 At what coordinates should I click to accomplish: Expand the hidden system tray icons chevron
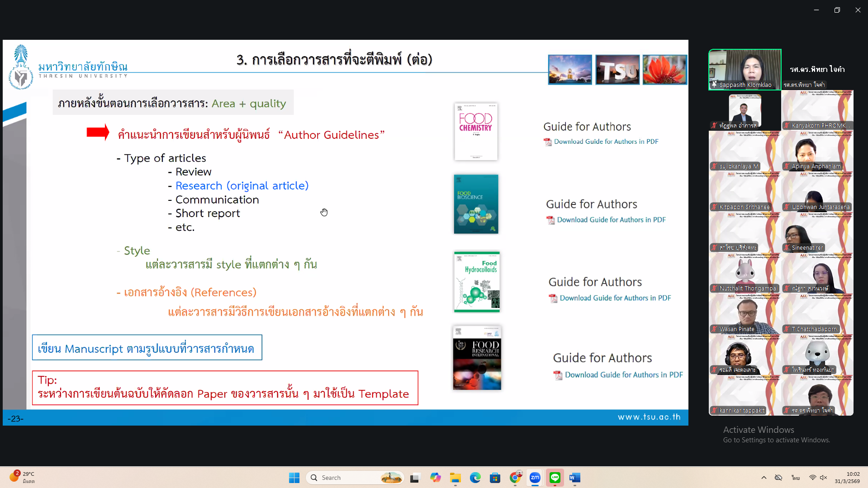pos(764,478)
